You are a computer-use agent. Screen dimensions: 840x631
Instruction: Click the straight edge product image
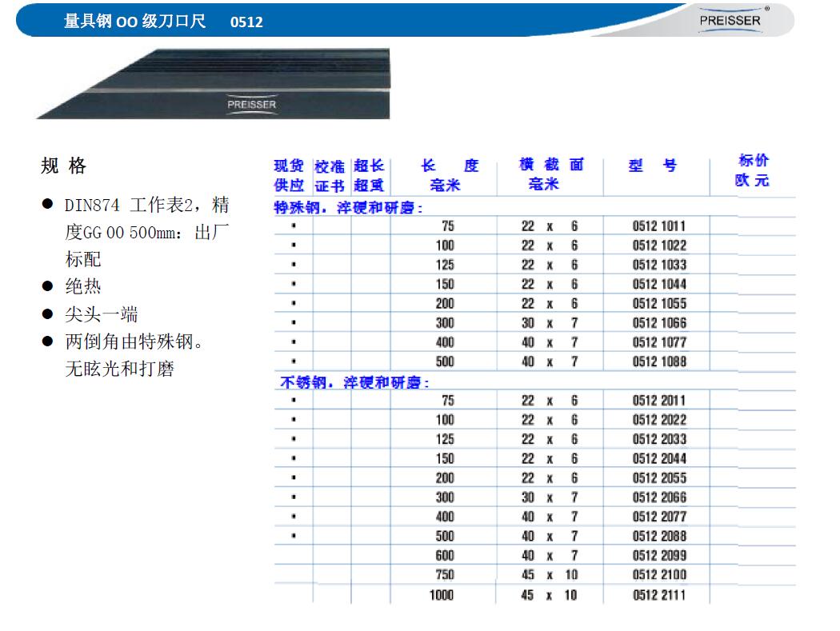tap(213, 84)
